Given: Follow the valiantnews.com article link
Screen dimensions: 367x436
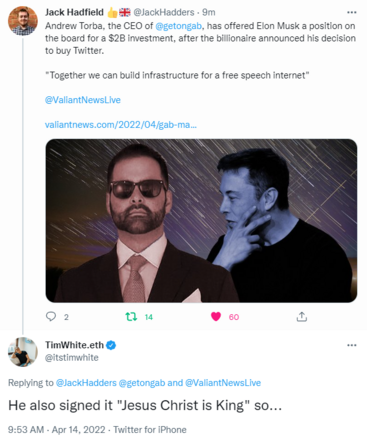Looking at the screenshot, I should pyautogui.click(x=121, y=125).
